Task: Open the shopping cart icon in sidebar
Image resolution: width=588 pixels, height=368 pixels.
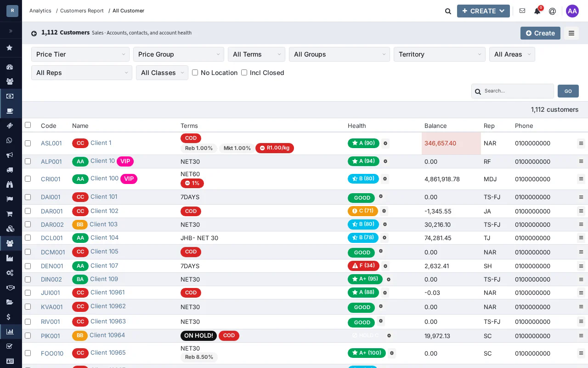Action: [10, 214]
